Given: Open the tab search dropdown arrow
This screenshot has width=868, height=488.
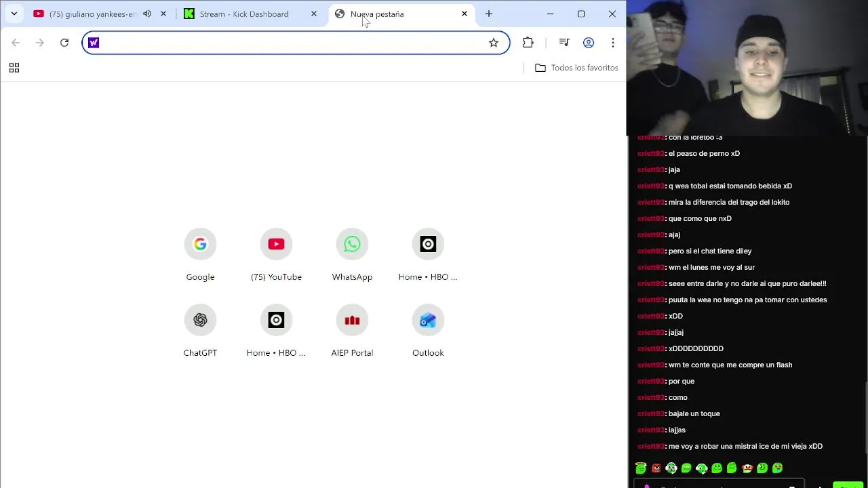Looking at the screenshot, I should [14, 14].
